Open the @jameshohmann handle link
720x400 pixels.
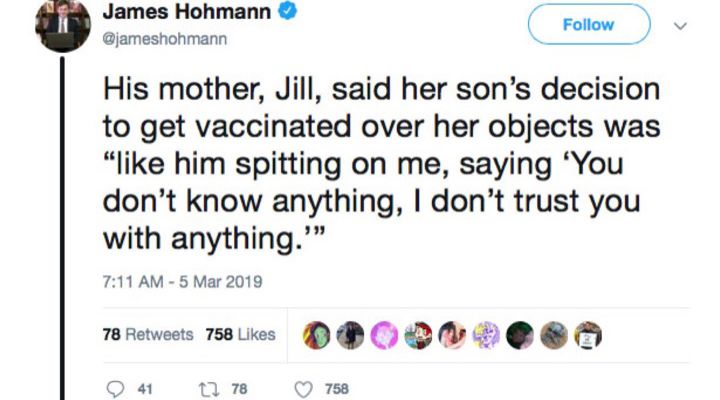pyautogui.click(x=166, y=40)
